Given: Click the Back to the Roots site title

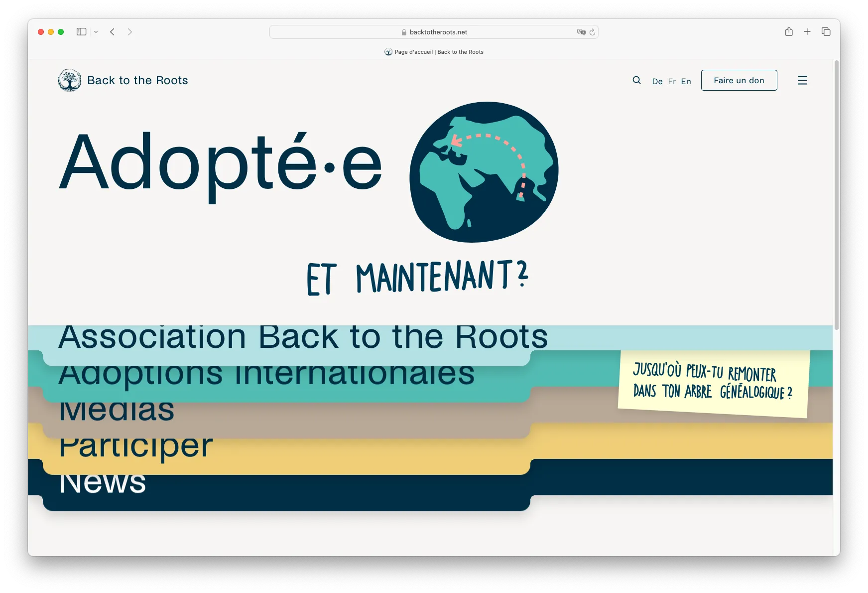Looking at the screenshot, I should click(x=137, y=80).
